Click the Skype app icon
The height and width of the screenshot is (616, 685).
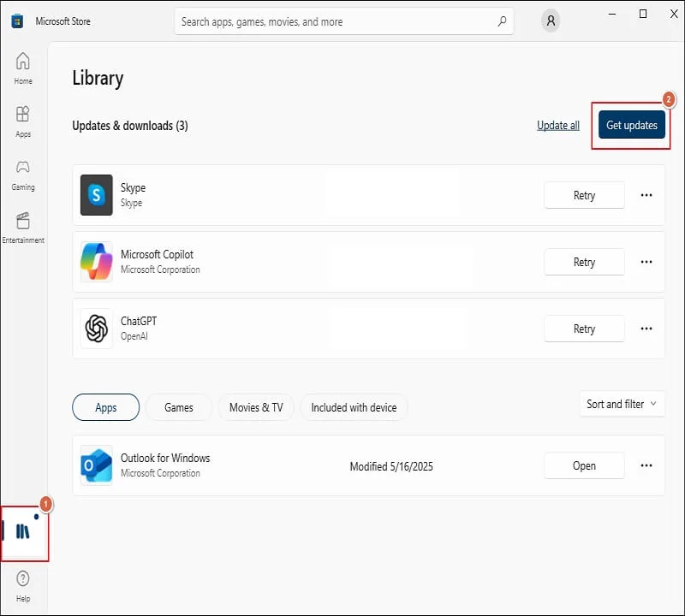[97, 195]
